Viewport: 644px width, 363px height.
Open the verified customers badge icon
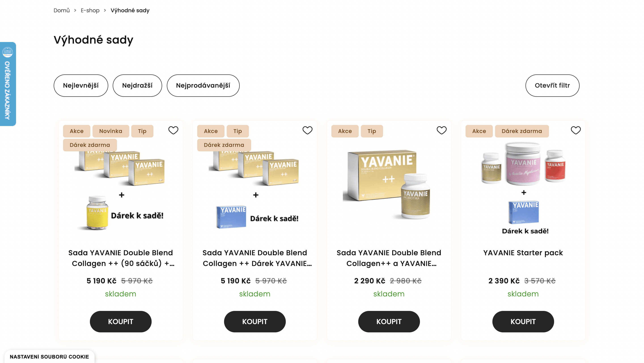[8, 52]
